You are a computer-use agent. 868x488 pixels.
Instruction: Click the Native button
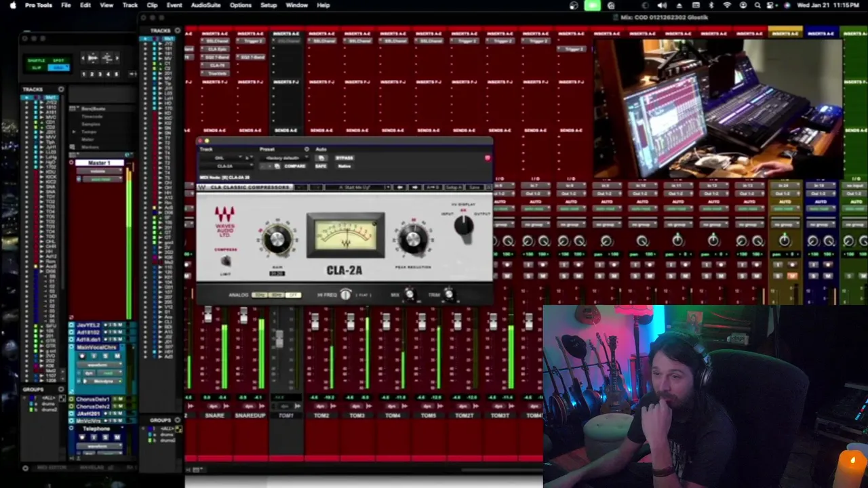coord(344,166)
